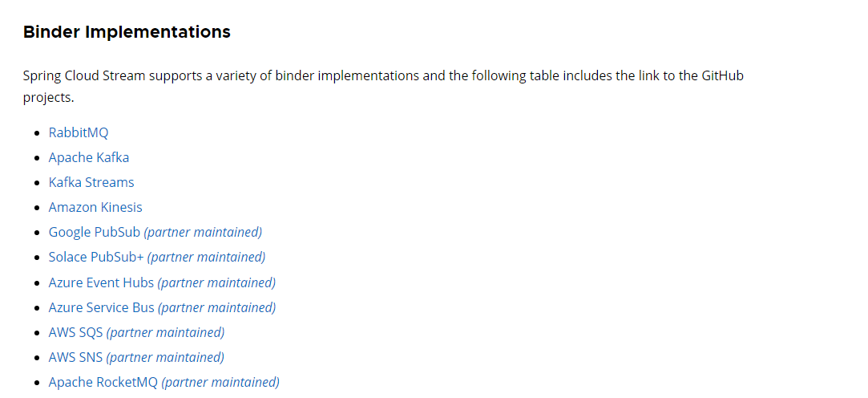Click the partner maintained note after Apache RocketMQ
This screenshot has height=398, width=868.
pyautogui.click(x=220, y=382)
